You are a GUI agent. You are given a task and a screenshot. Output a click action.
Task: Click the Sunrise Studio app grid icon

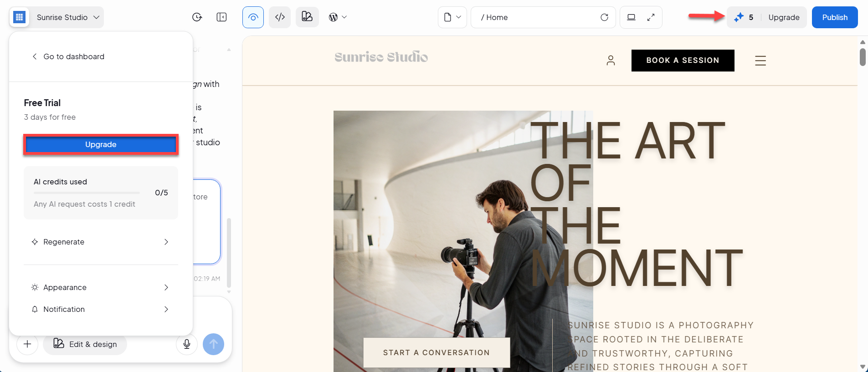coord(19,17)
